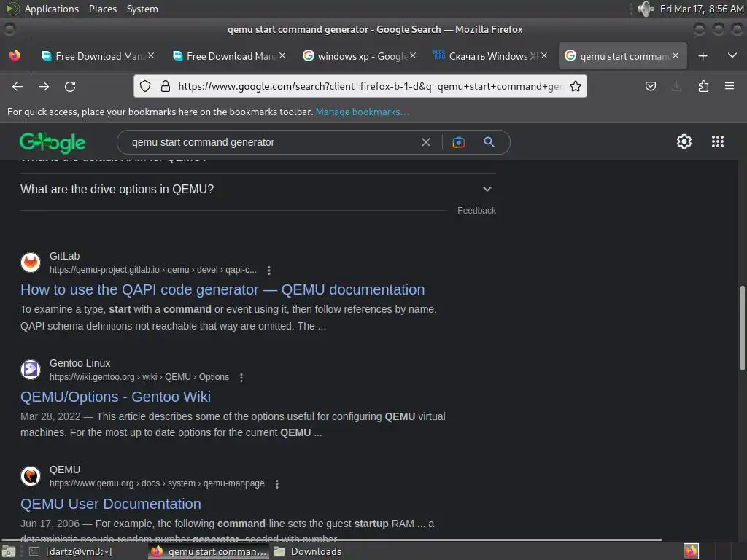747x560 pixels.
Task: List all tabs dropdown arrow
Action: coord(732,55)
